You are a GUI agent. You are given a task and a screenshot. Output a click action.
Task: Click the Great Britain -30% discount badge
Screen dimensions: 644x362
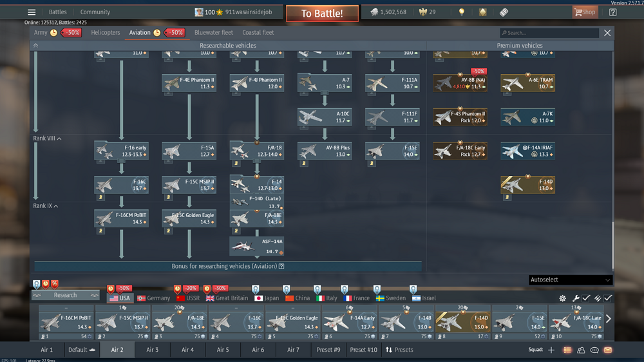220,288
